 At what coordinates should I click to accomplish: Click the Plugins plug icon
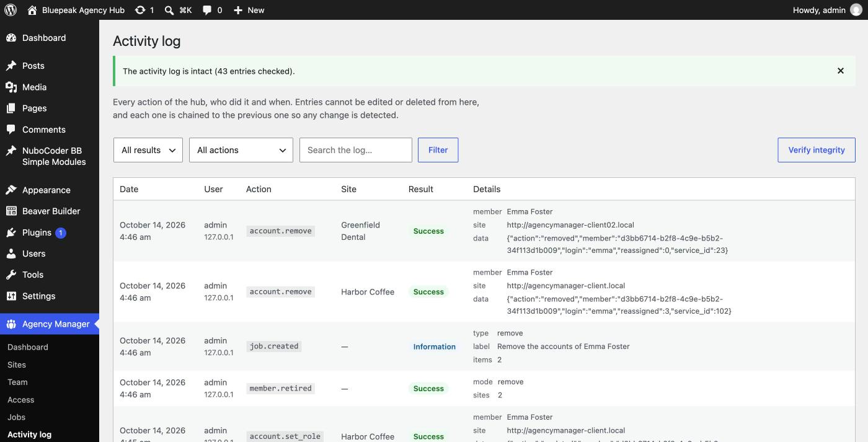(x=11, y=232)
